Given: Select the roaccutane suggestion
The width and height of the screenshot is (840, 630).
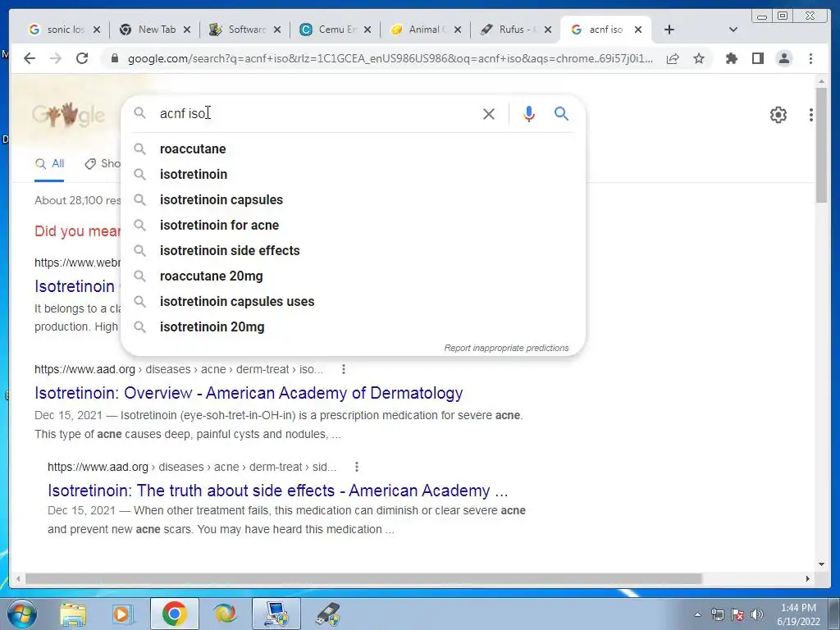Looking at the screenshot, I should [353, 149].
